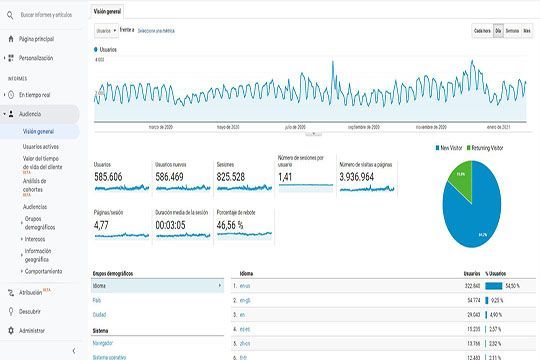Click the Descubrir label in the sidebar
Image resolution: width=540 pixels, height=360 pixels.
coord(30,311)
